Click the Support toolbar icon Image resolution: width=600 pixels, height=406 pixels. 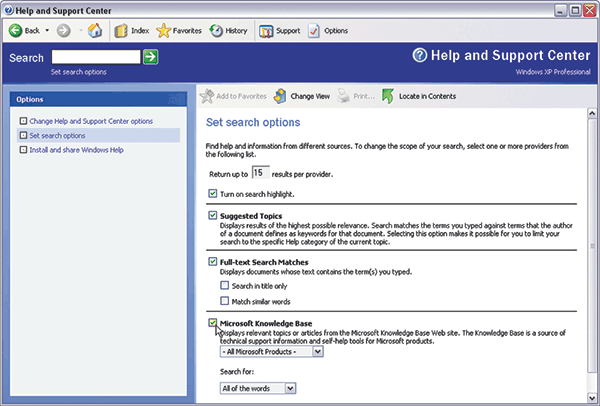pos(266,31)
